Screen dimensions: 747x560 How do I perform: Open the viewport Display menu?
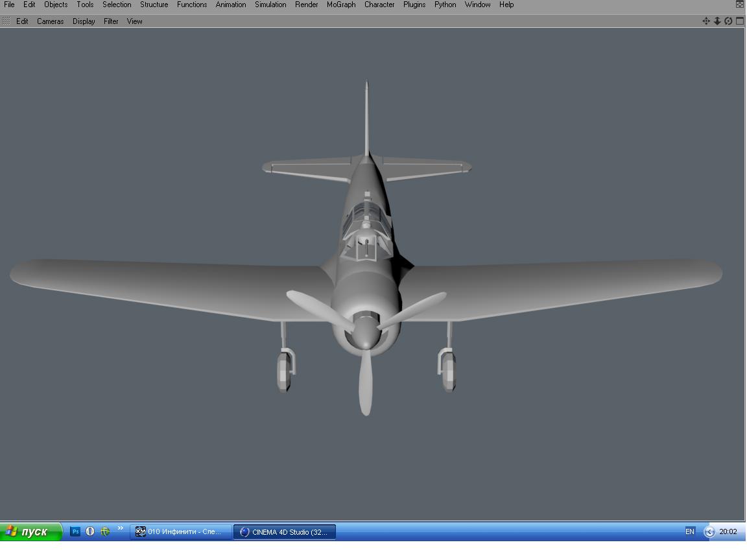tap(84, 21)
